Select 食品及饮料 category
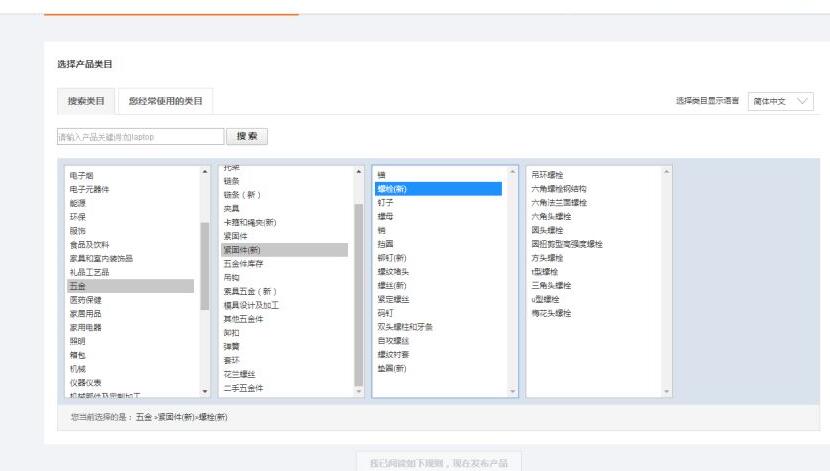Viewport: 830px width, 471px height. point(89,244)
